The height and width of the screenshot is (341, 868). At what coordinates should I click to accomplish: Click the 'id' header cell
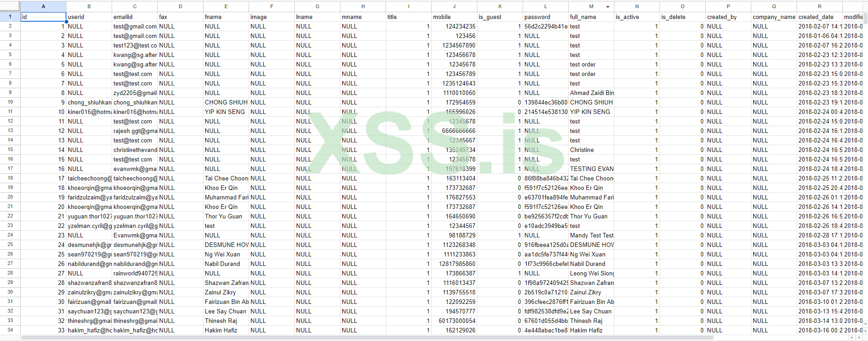(43, 17)
